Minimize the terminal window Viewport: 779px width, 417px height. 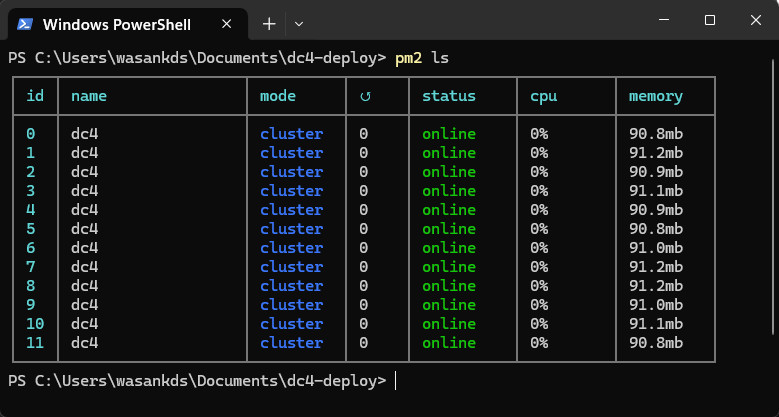click(x=663, y=20)
